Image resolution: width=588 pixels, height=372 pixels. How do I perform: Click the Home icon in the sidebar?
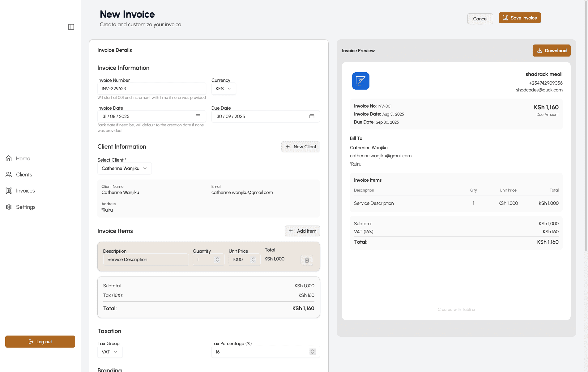tap(9, 158)
